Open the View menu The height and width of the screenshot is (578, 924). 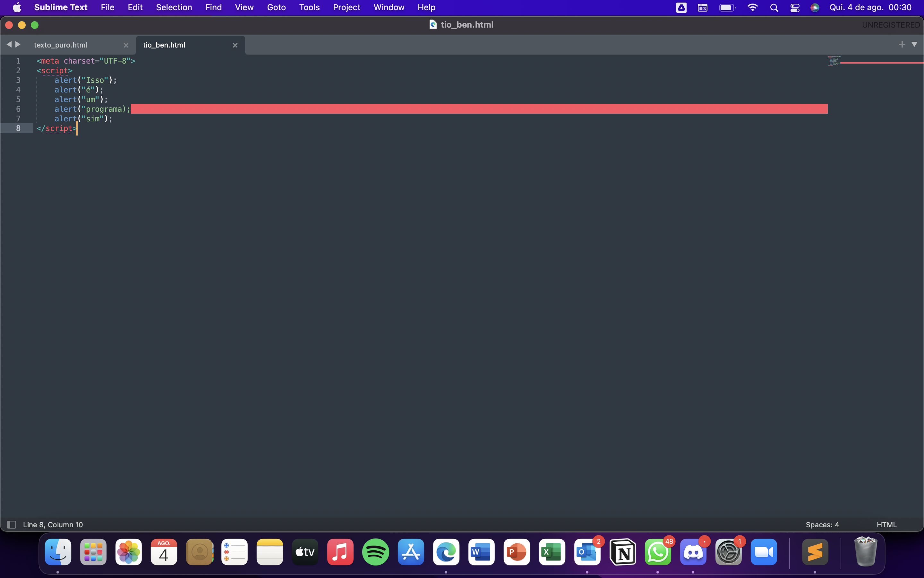coord(244,7)
